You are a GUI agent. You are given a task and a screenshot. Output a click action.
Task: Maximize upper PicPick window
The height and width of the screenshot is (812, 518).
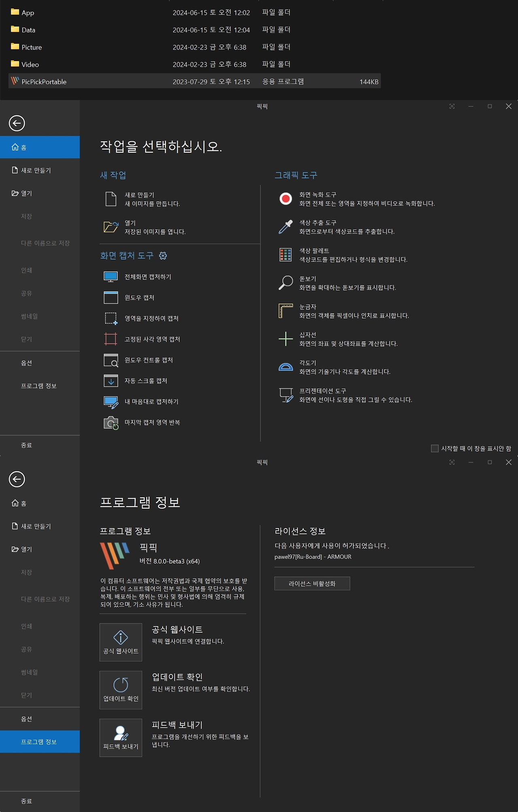pyautogui.click(x=490, y=106)
